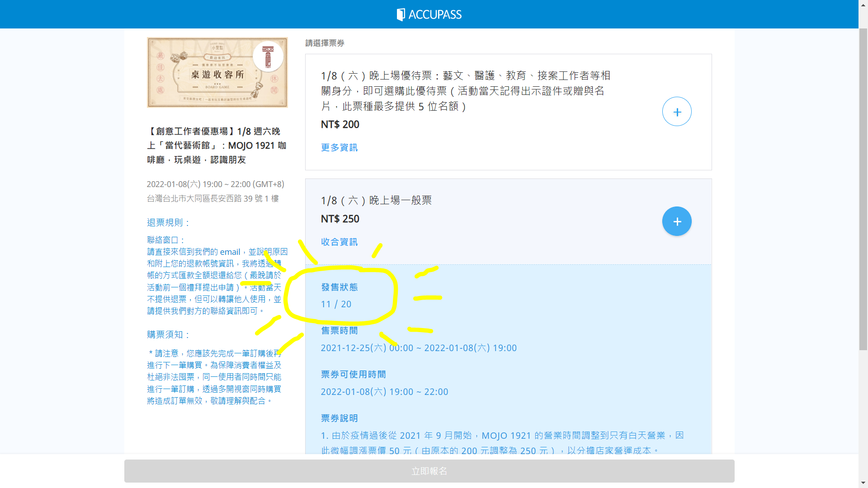Click the 售票時間 date range text
The image size is (868, 488).
tap(418, 348)
